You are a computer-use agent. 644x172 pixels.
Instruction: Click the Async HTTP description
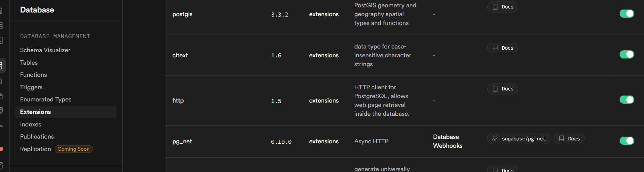coord(371,141)
